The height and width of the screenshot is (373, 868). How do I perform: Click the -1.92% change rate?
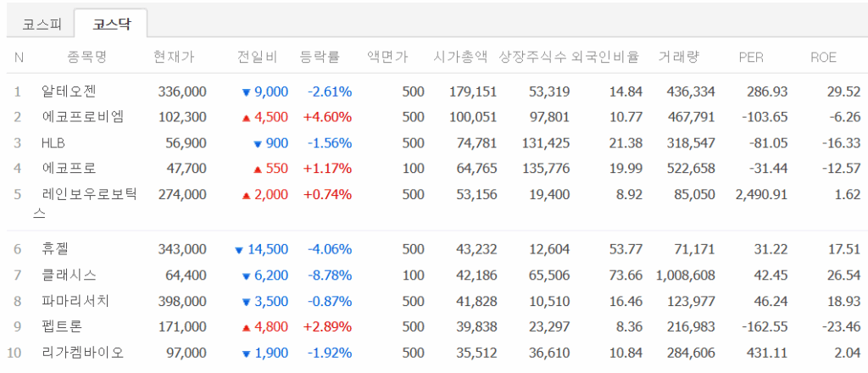[330, 353]
